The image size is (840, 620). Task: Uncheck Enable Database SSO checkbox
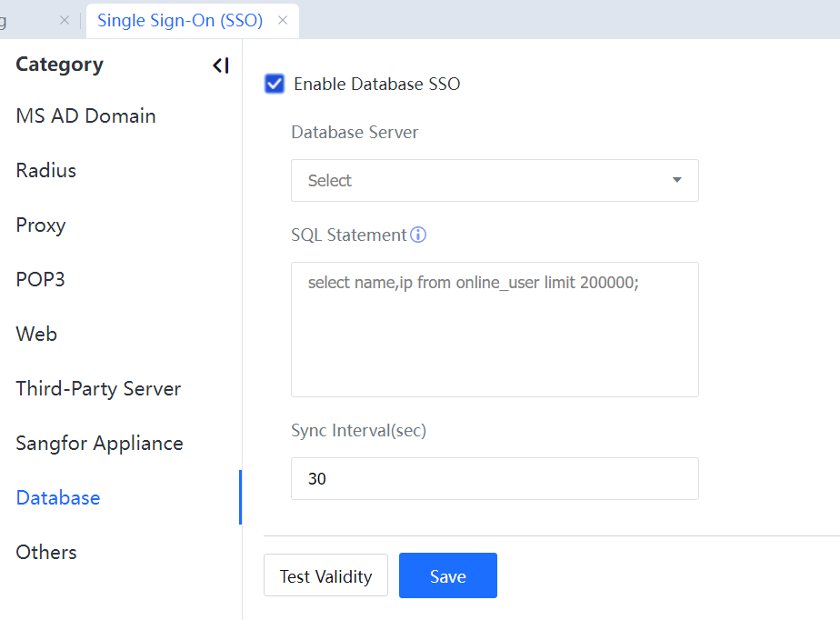click(275, 85)
